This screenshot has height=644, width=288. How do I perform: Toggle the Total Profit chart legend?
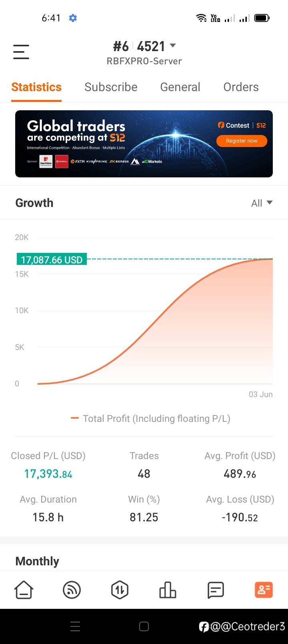[150, 419]
